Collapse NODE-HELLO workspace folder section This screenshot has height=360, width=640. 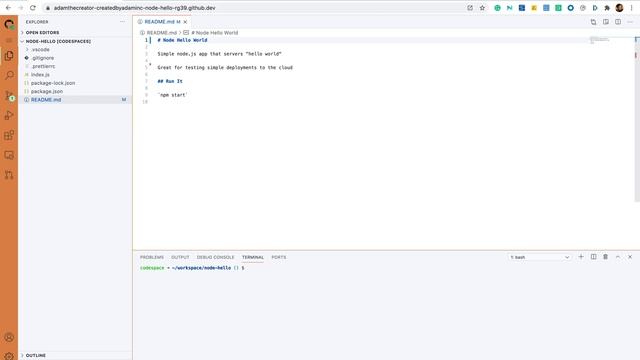[x=58, y=41]
